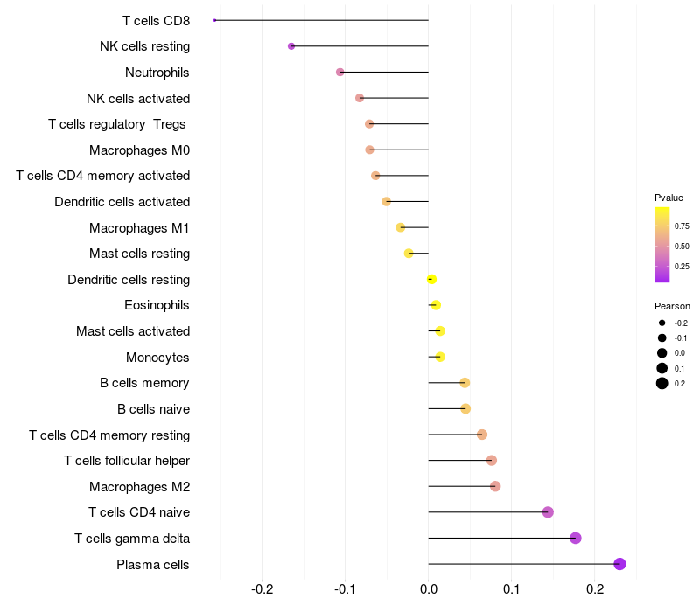The image size is (700, 612).
Task: Click the Pearson 0.2 legend circle
Action: coord(662,383)
